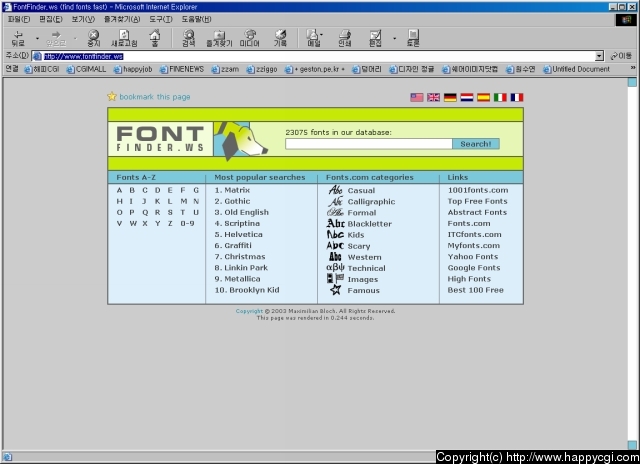Open the Calligraphic category link
This screenshot has width=640, height=464.
(x=371, y=202)
